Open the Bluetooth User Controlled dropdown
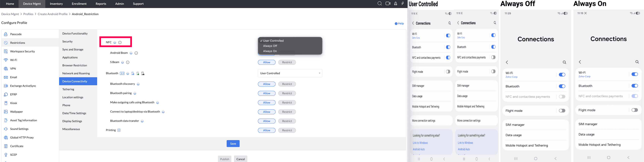This screenshot has width=644, height=162. (x=290, y=73)
